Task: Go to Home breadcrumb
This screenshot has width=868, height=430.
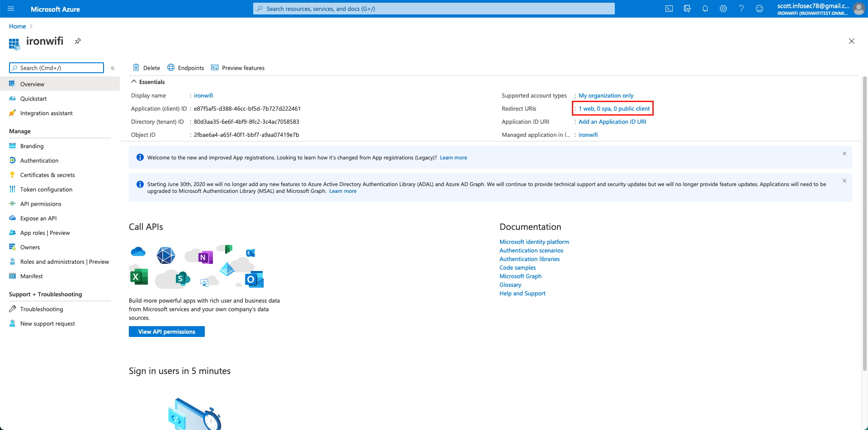Action: 18,26
